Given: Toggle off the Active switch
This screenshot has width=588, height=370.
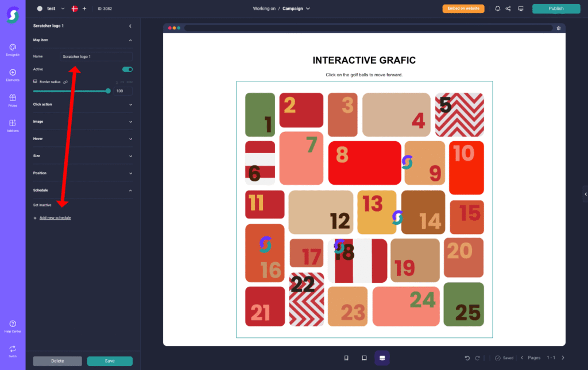Looking at the screenshot, I should 127,69.
